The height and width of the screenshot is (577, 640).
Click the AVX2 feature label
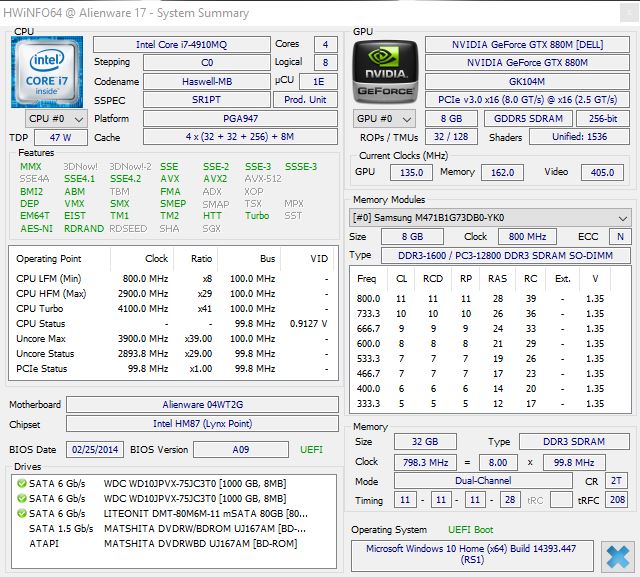(215, 179)
